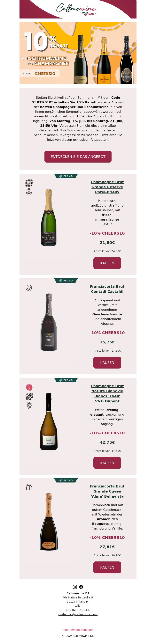Click the red wax seal icon near Dupont
The height and width of the screenshot is (644, 156).
point(29,387)
